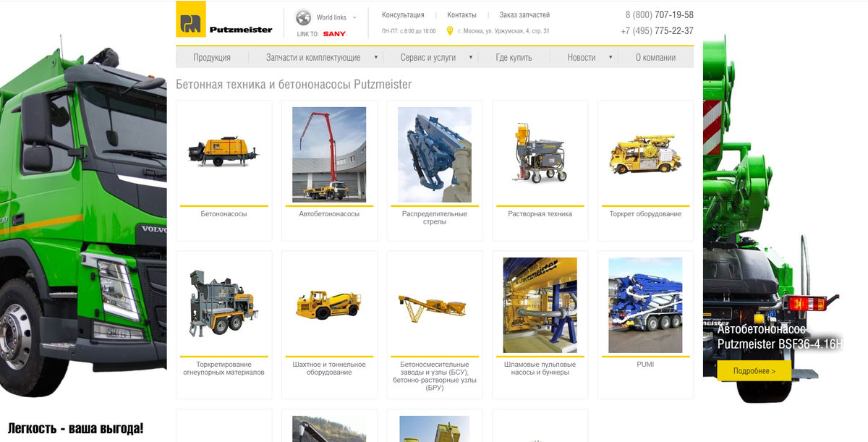Click the Растворная техника caption
This screenshot has height=442, width=868.
(540, 214)
